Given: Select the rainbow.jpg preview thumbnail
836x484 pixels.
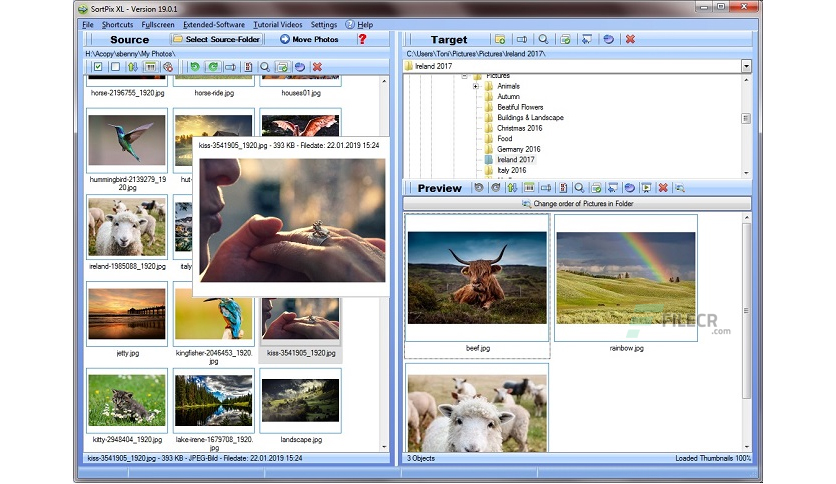Looking at the screenshot, I should pyautogui.click(x=626, y=278).
